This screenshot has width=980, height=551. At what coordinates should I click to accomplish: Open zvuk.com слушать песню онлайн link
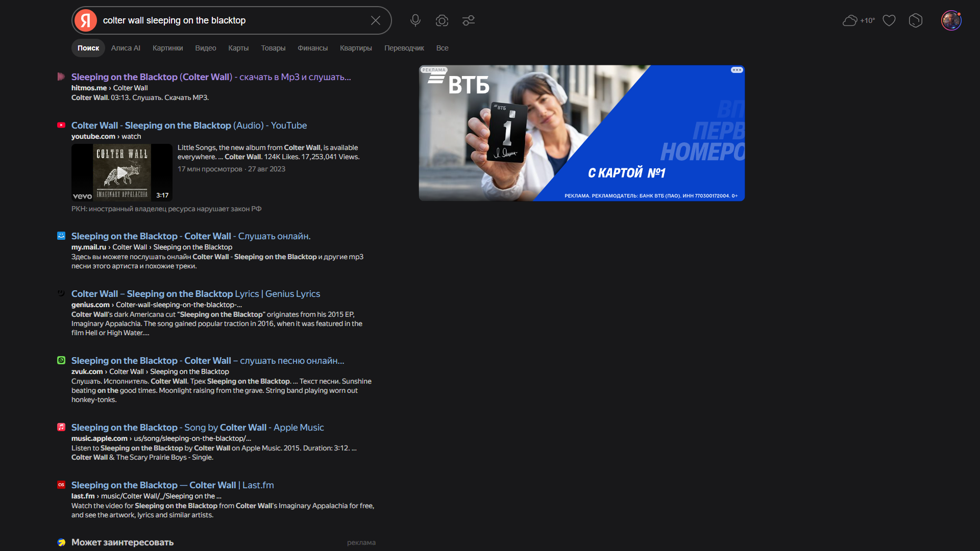pyautogui.click(x=208, y=360)
